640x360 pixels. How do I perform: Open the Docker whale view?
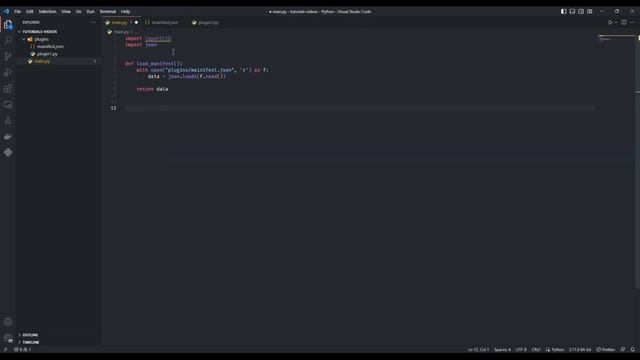8,137
